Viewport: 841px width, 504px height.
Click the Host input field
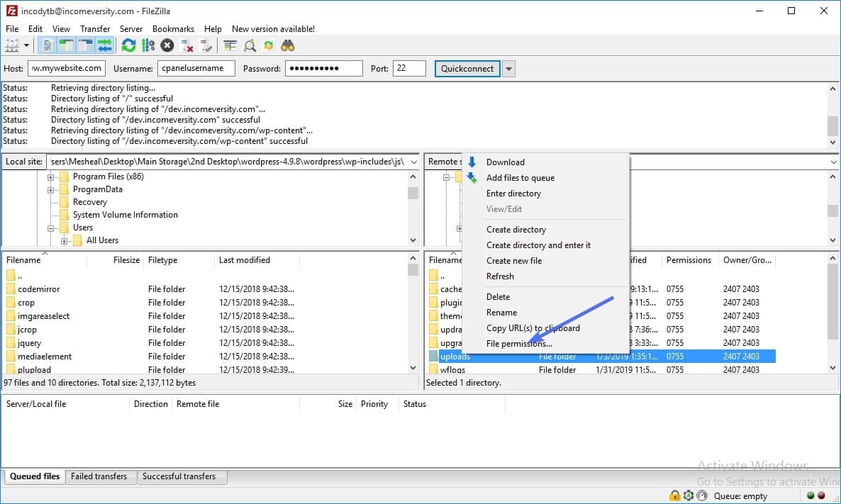pyautogui.click(x=67, y=69)
